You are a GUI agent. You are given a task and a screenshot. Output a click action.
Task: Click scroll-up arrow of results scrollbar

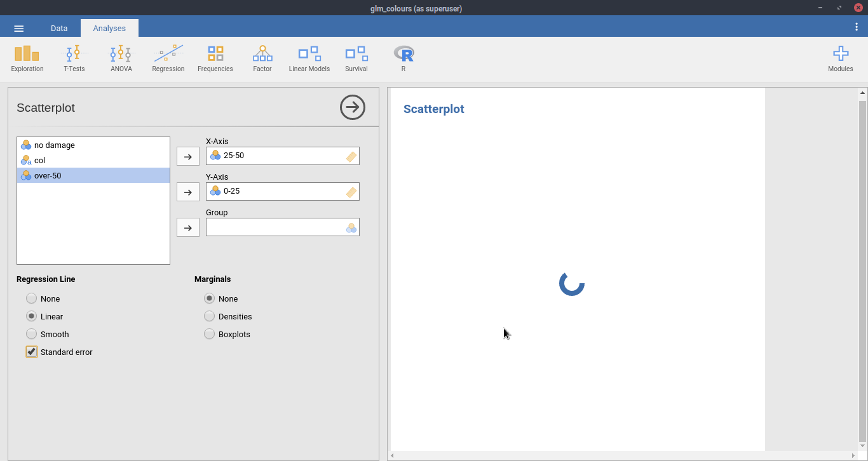tap(862, 92)
